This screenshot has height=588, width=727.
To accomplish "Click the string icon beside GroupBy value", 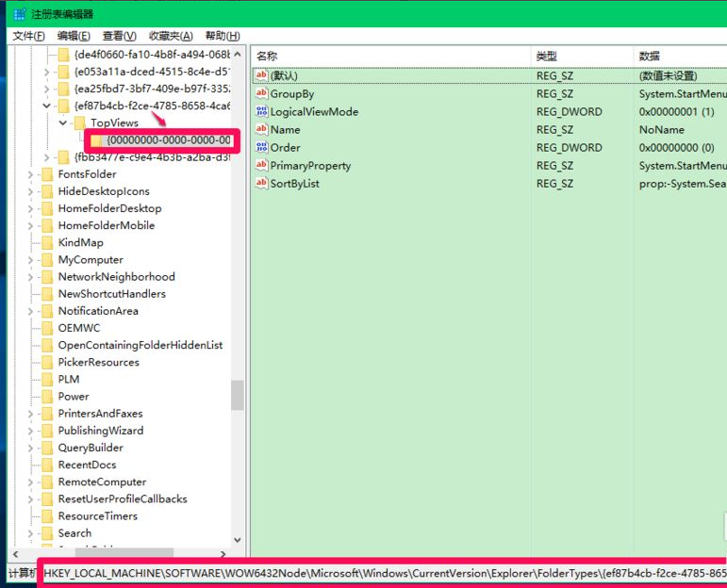I will tap(261, 94).
